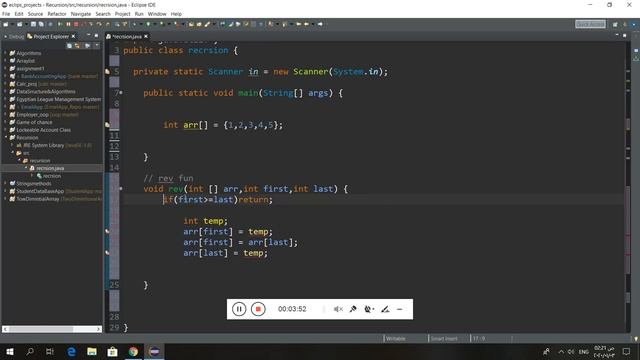Select Lockeable Account Class project
640x360 pixels.
(x=43, y=130)
